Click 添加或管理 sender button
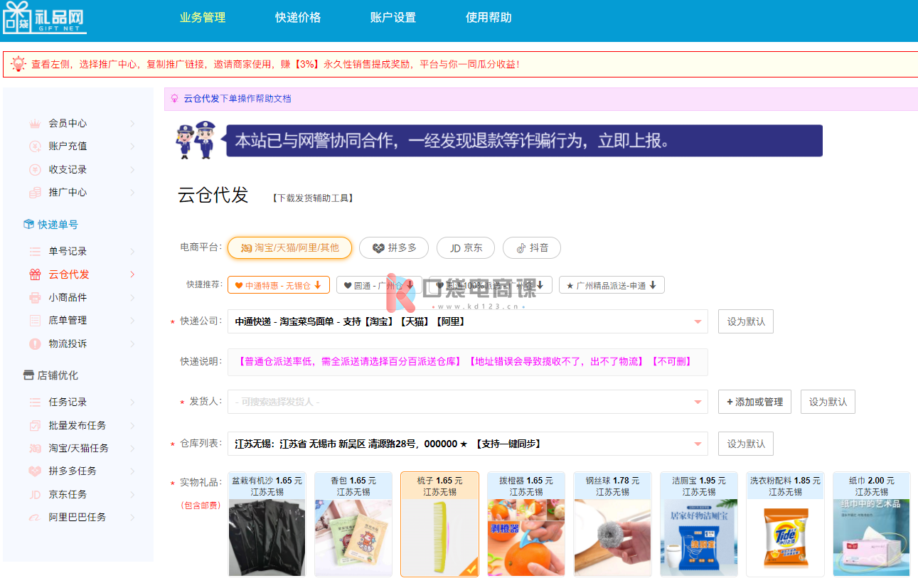918x588 pixels. (755, 402)
